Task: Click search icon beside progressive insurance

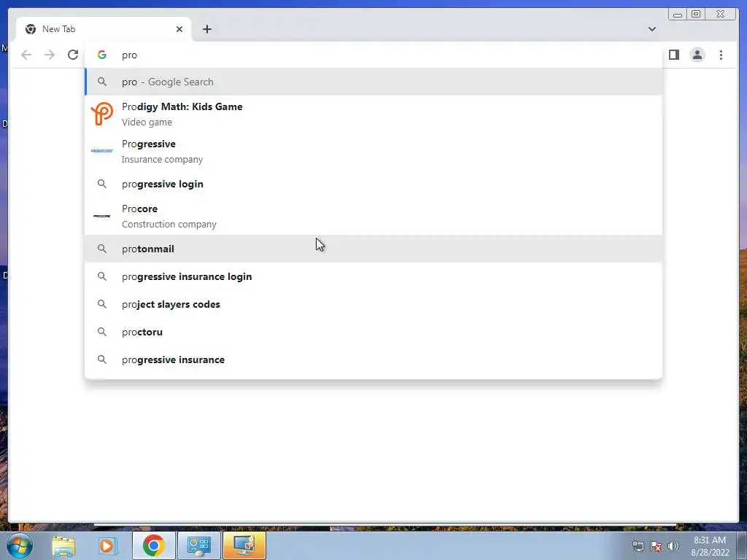Action: point(102,359)
